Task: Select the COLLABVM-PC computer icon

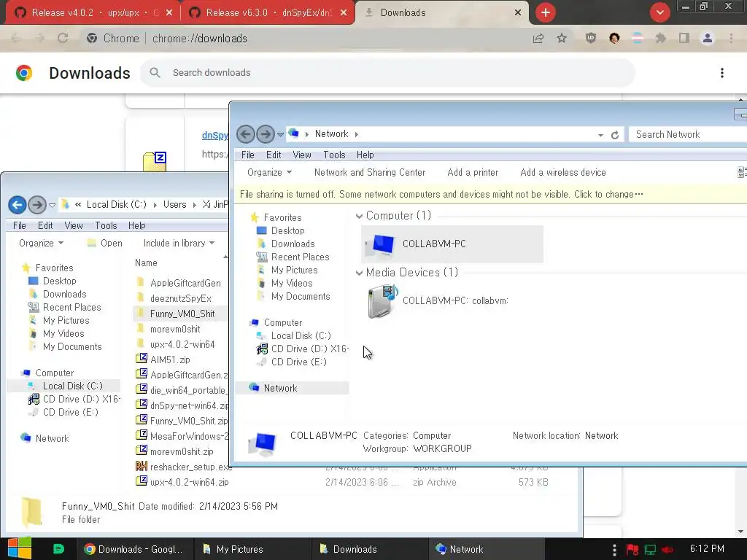Action: tap(452, 244)
